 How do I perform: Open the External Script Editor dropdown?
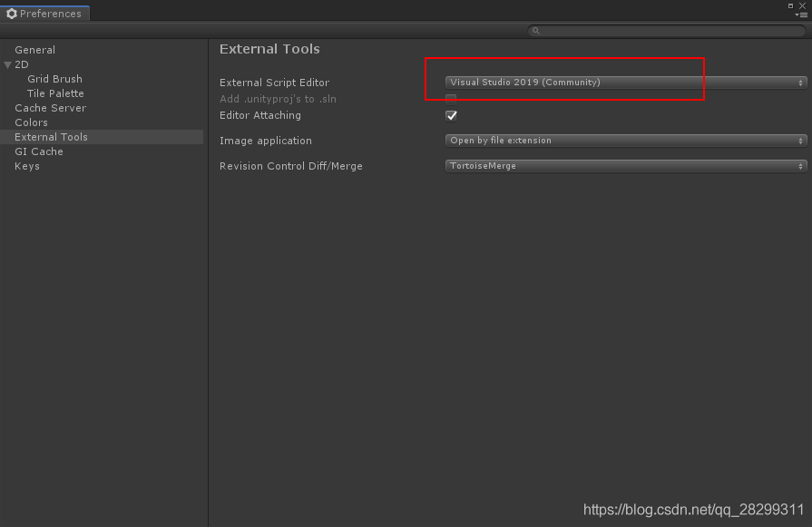[626, 83]
